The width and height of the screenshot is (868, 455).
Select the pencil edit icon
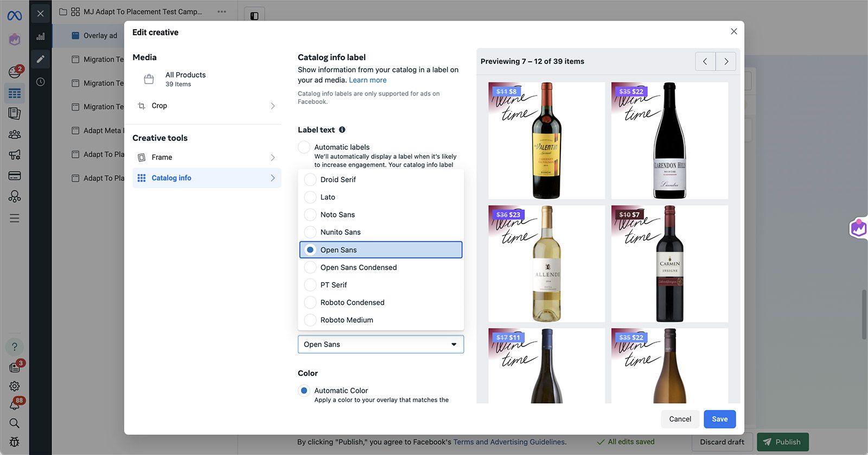pos(41,59)
